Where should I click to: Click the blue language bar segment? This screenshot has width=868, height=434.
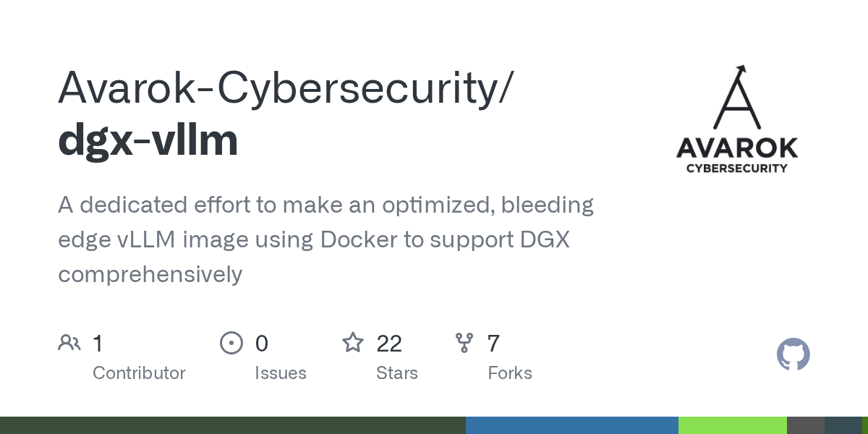pyautogui.click(x=571, y=425)
